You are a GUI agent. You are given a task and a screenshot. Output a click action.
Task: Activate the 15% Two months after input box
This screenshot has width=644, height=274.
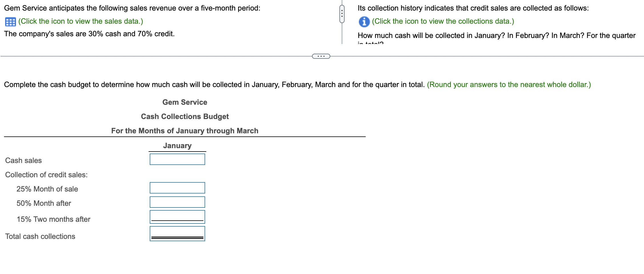click(x=177, y=216)
